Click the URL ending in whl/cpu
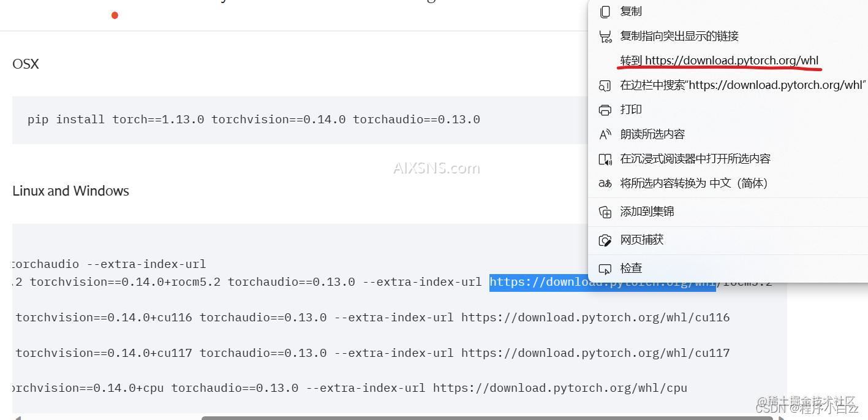Screen dimensions: 868x420 tap(559, 388)
